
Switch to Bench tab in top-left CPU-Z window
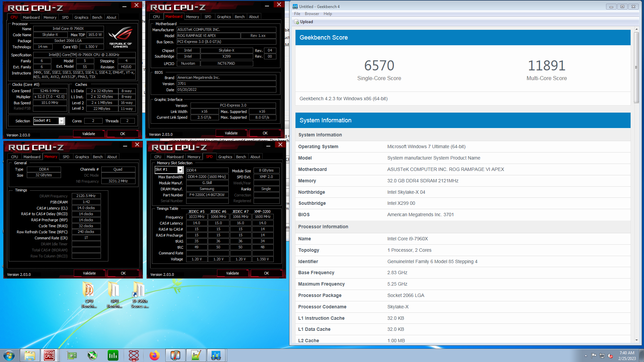pyautogui.click(x=97, y=17)
